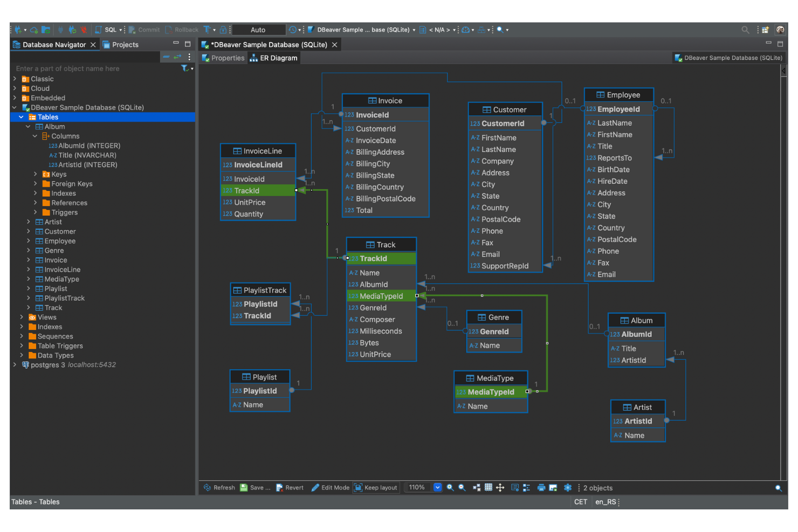
Task: Click the Revert button
Action: pos(290,487)
